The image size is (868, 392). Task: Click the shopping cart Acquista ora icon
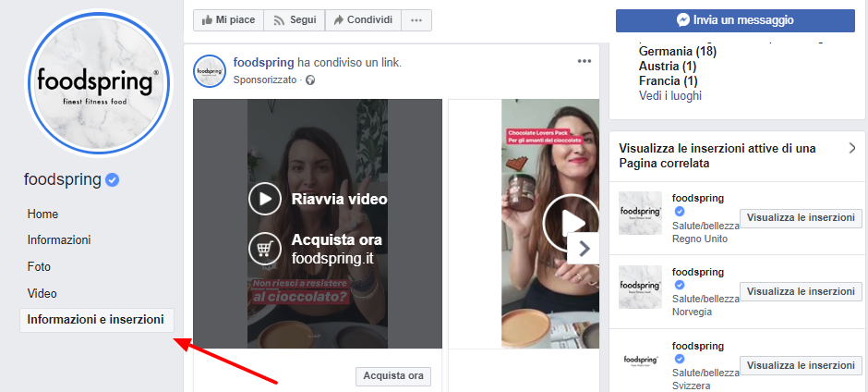click(x=265, y=249)
